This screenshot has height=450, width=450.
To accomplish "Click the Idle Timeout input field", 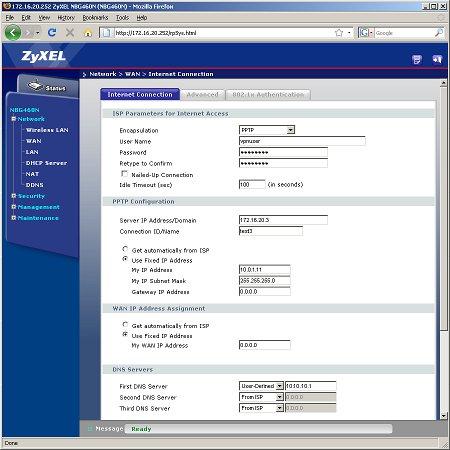I will 252,184.
